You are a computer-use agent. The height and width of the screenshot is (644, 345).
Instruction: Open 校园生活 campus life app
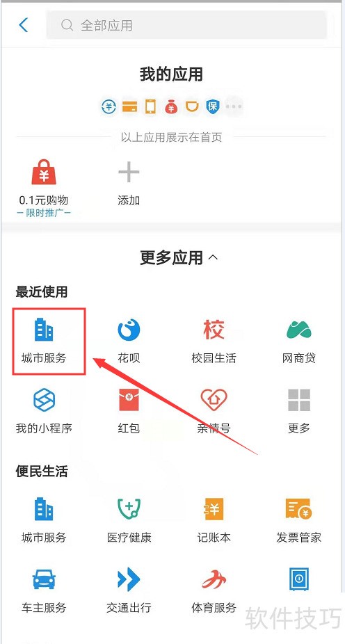click(214, 341)
